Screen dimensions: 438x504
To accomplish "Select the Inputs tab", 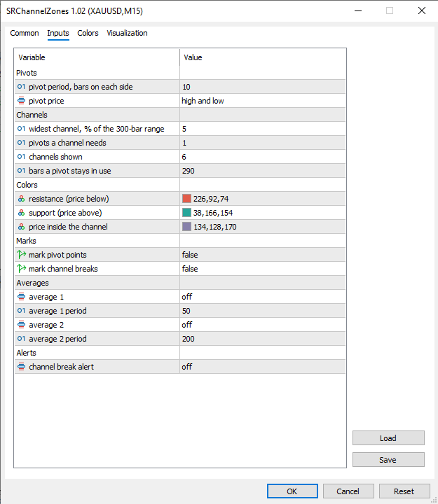I will tap(58, 33).
